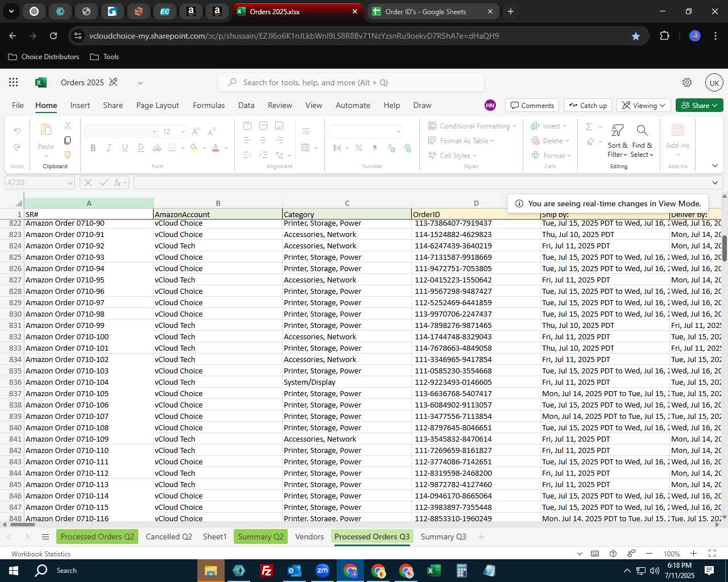This screenshot has height=582, width=728.
Task: Click zoom in plus icon in status bar
Action: click(693, 554)
